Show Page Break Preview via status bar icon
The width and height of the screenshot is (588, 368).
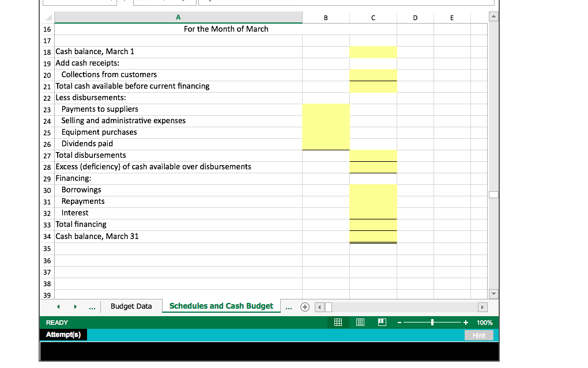pyautogui.click(x=382, y=322)
